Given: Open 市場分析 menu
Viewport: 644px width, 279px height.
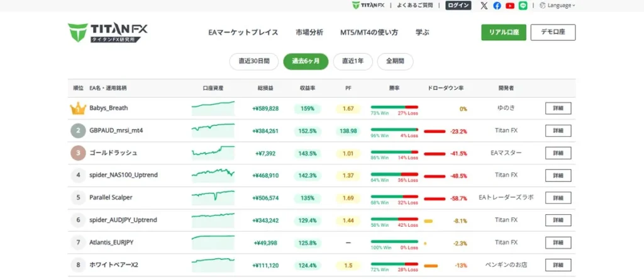Looking at the screenshot, I should pos(309,33).
